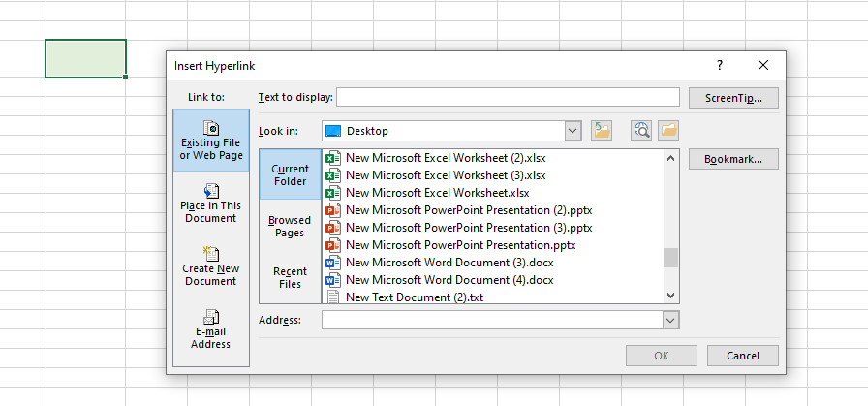This screenshot has height=406, width=868.
Task: Click inside the Address input field
Action: point(493,320)
